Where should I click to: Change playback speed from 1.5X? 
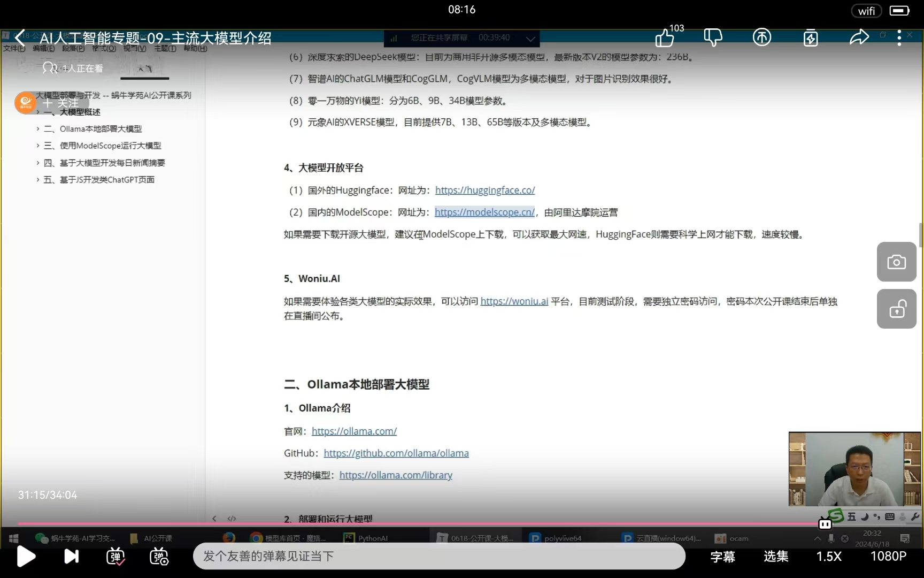click(x=829, y=557)
